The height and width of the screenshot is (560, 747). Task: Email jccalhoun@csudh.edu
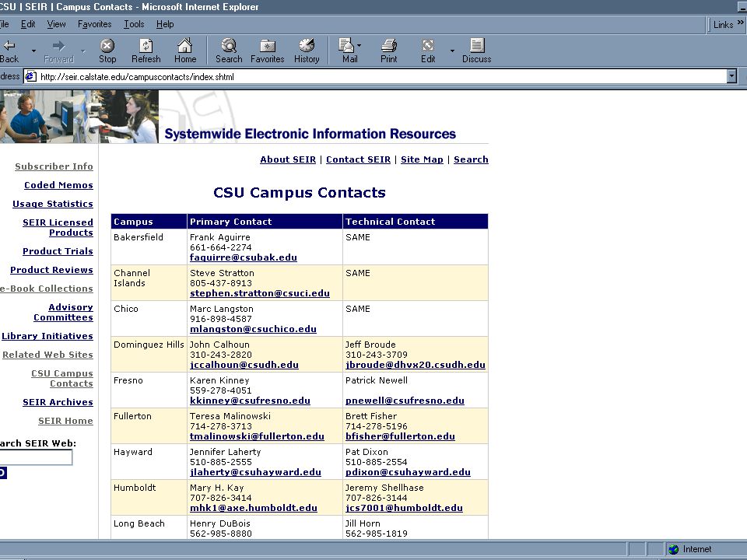[x=244, y=365]
